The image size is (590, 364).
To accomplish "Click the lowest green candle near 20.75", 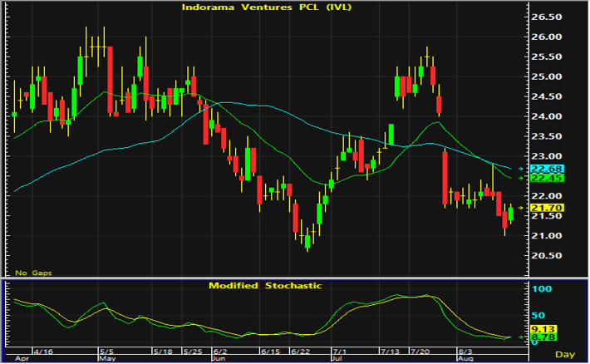I will pyautogui.click(x=307, y=241).
